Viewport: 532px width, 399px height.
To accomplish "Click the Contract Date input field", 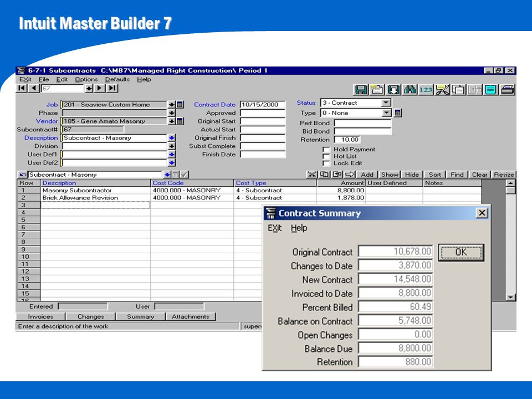I will pyautogui.click(x=263, y=105).
